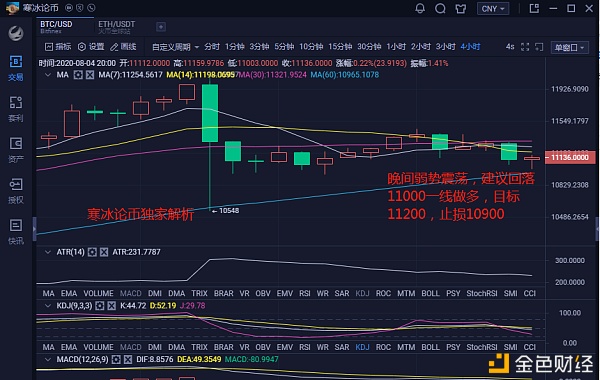Close the ATR(14) indicator
Image resolution: width=600 pixels, height=380 pixels.
pos(104,252)
